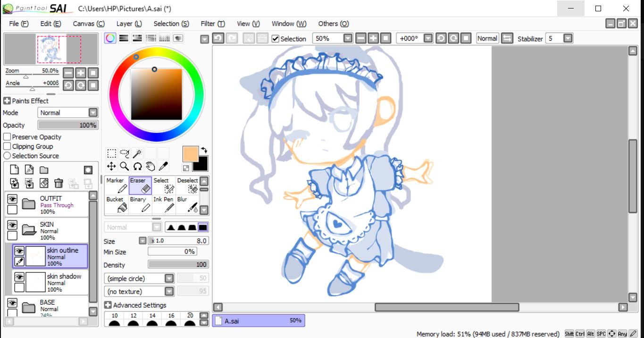Enable Clipping Group checkbox
The image size is (644, 338).
click(x=7, y=146)
